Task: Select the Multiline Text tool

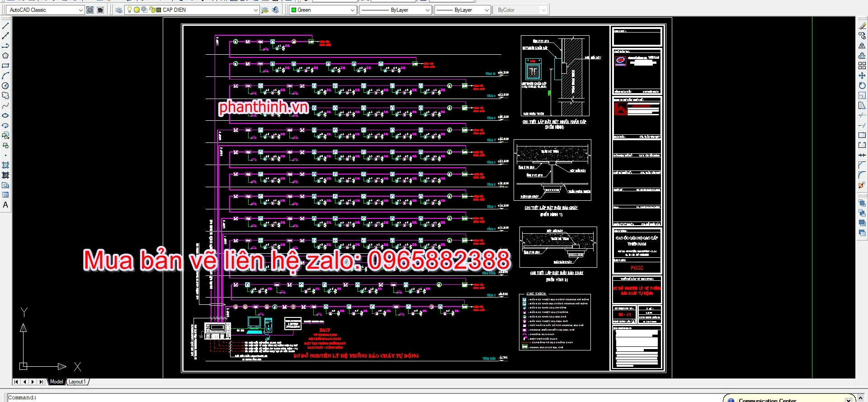Action: (5, 205)
